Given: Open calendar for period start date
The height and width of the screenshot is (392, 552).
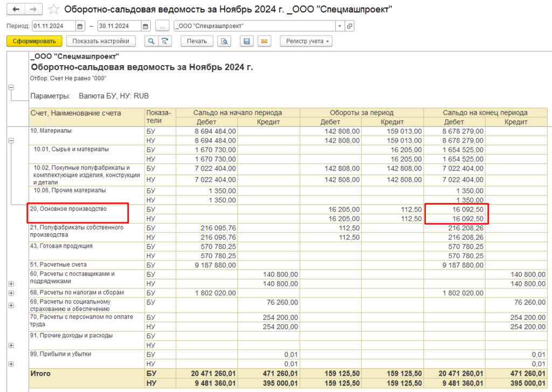Looking at the screenshot, I should pos(80,26).
